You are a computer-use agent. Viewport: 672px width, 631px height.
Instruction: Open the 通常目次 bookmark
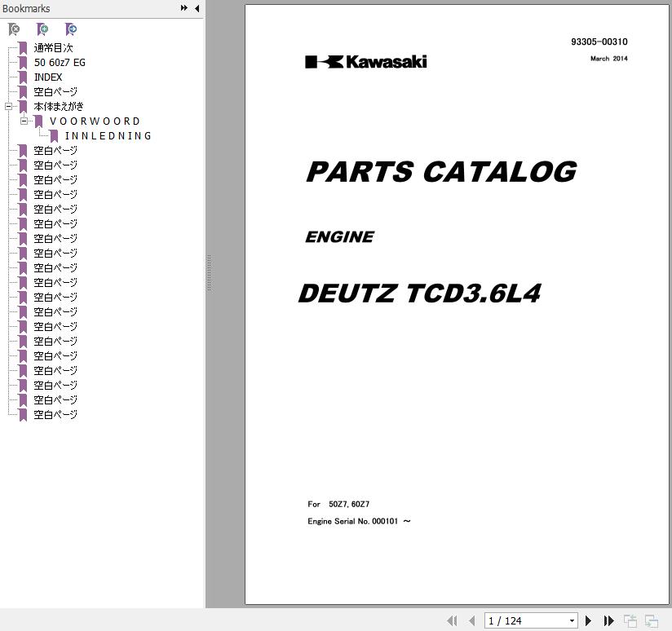pyautogui.click(x=54, y=47)
